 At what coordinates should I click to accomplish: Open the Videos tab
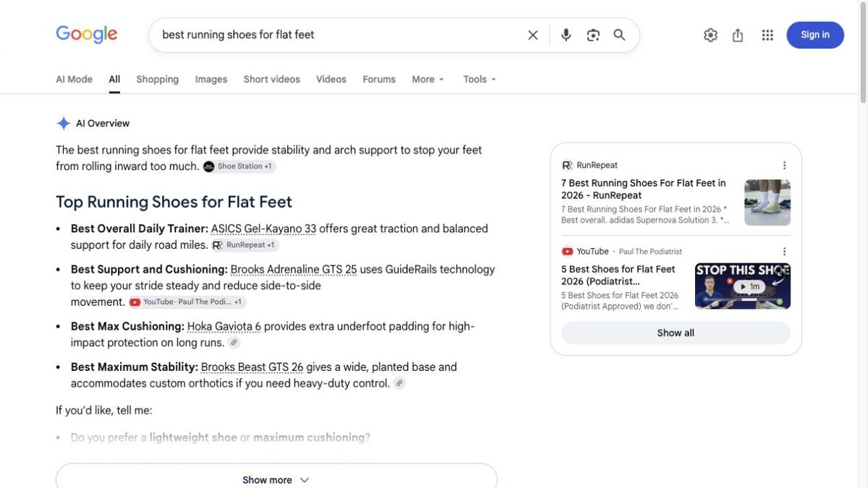click(x=331, y=80)
